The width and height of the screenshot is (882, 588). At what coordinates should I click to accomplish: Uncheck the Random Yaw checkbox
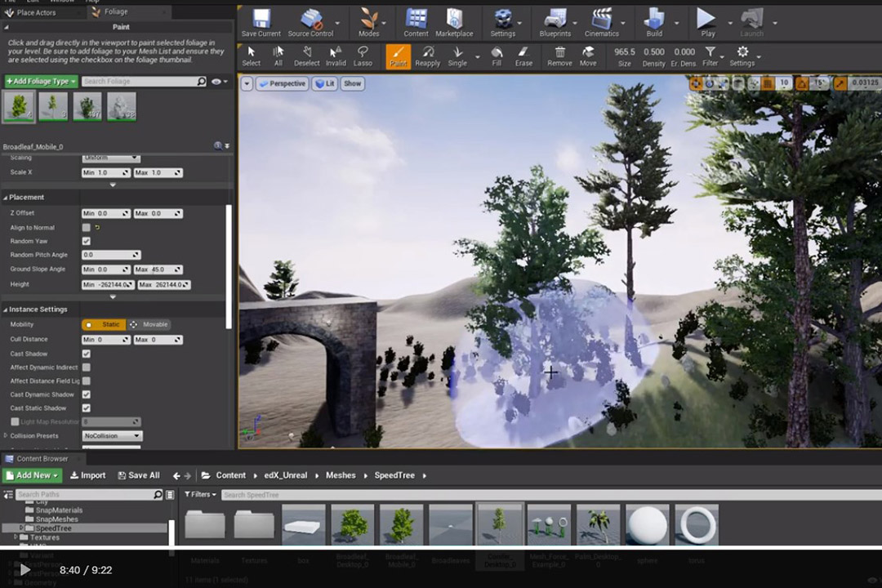tap(87, 242)
